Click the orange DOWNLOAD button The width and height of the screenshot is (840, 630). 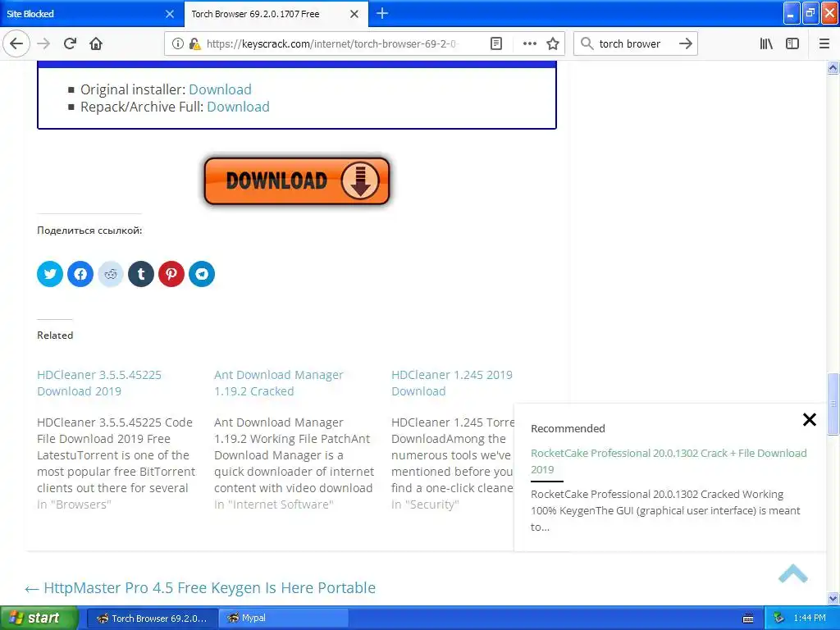tap(297, 181)
